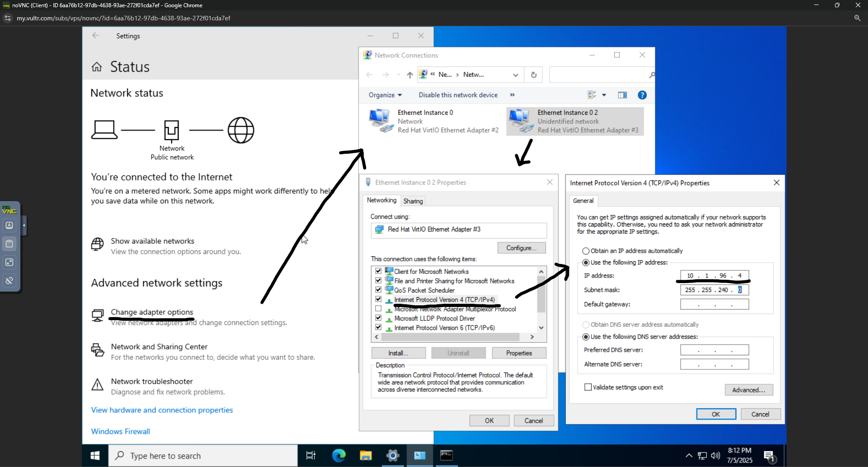Toggle QoS Packet Scheduler checkbox
The image size is (868, 467).
click(378, 290)
